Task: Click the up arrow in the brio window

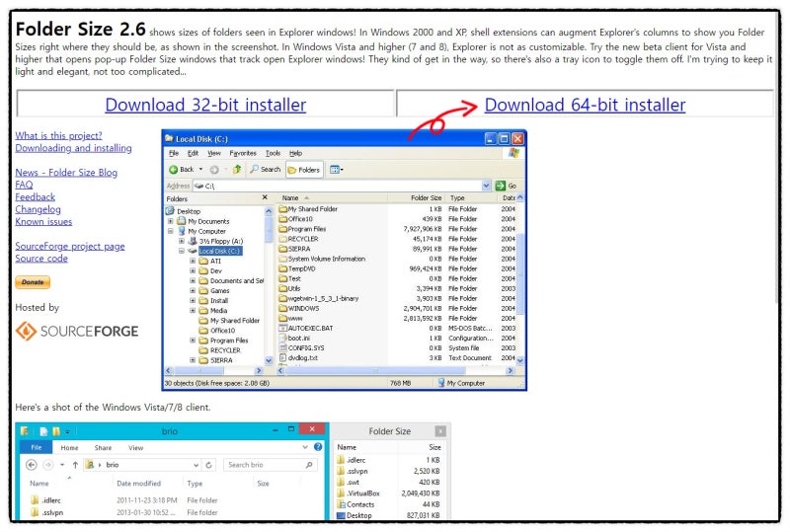Action: click(75, 465)
